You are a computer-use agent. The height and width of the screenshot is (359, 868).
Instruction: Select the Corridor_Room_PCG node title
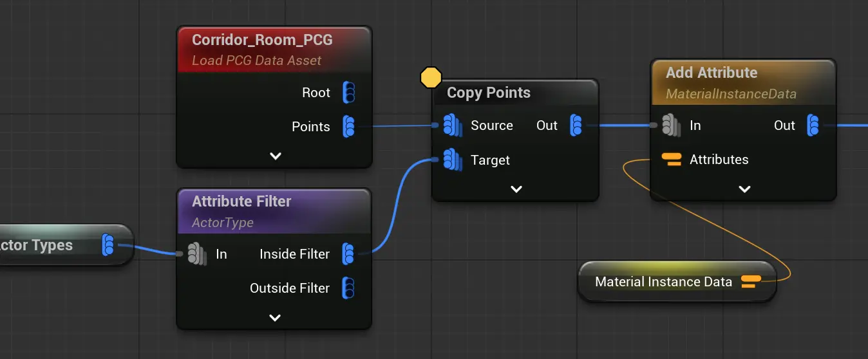pyautogui.click(x=262, y=40)
